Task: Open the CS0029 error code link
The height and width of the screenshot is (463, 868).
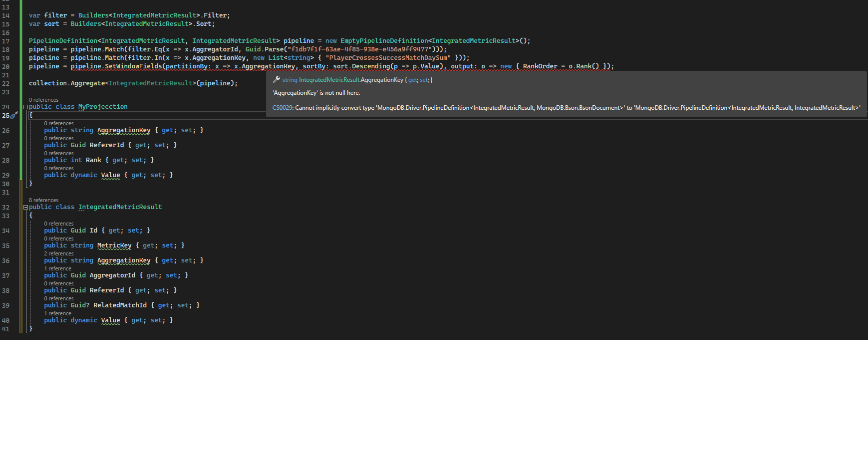Action: 282,108
